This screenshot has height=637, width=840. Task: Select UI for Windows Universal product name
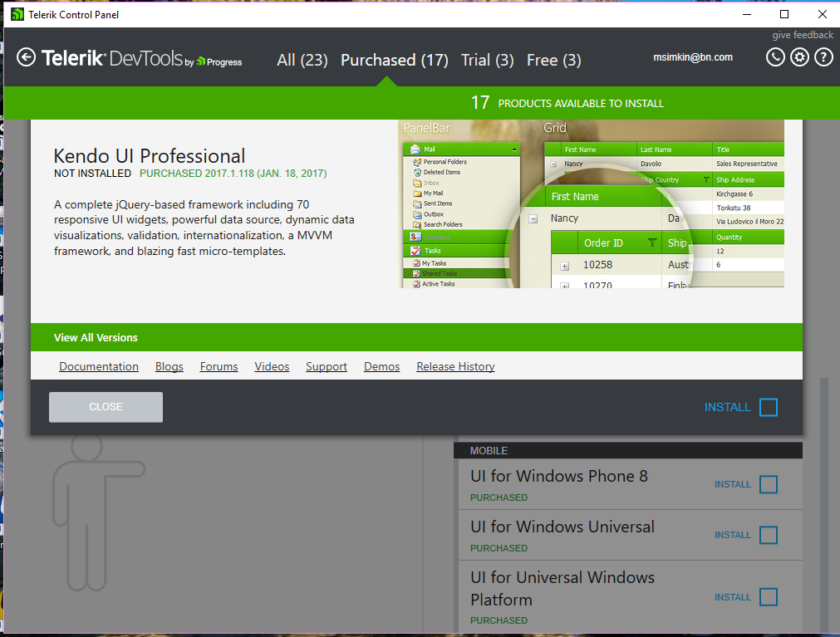pos(562,527)
